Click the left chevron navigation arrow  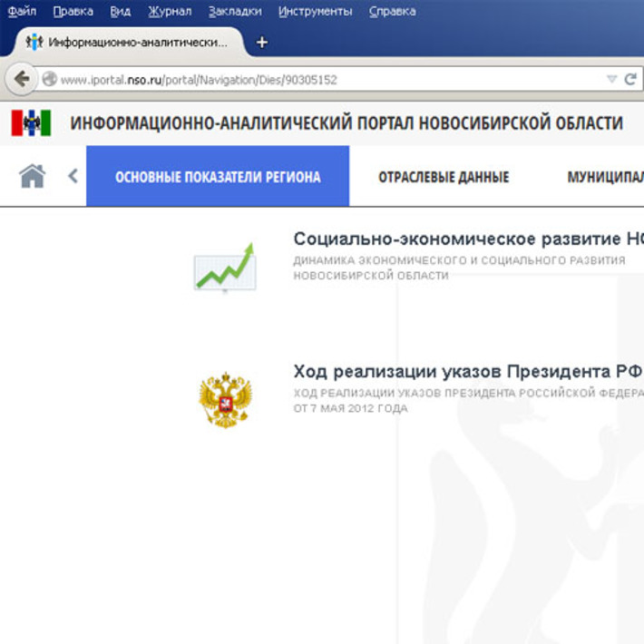73,176
